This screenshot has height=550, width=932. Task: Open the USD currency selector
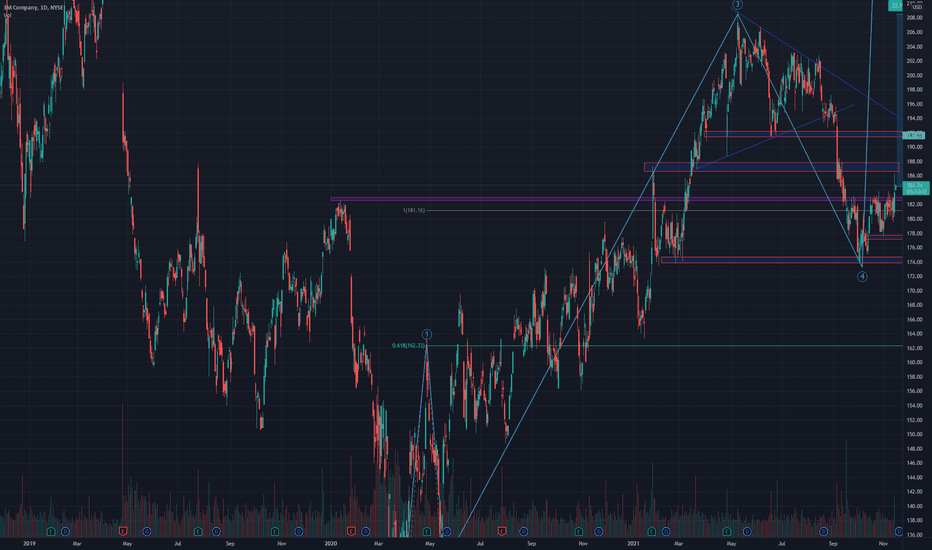click(917, 7)
